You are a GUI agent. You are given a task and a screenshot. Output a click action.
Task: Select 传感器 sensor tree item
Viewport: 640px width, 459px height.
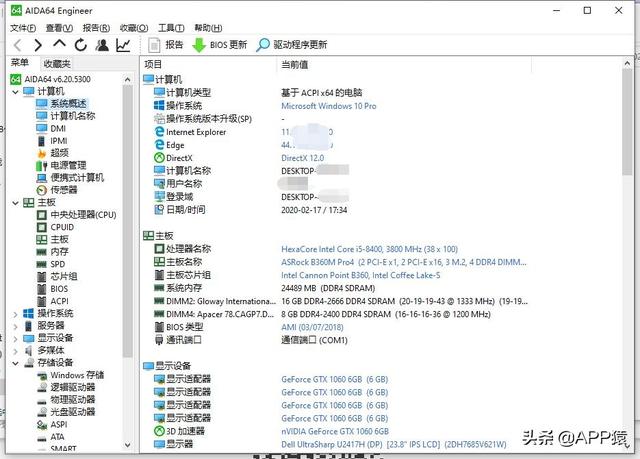57,190
